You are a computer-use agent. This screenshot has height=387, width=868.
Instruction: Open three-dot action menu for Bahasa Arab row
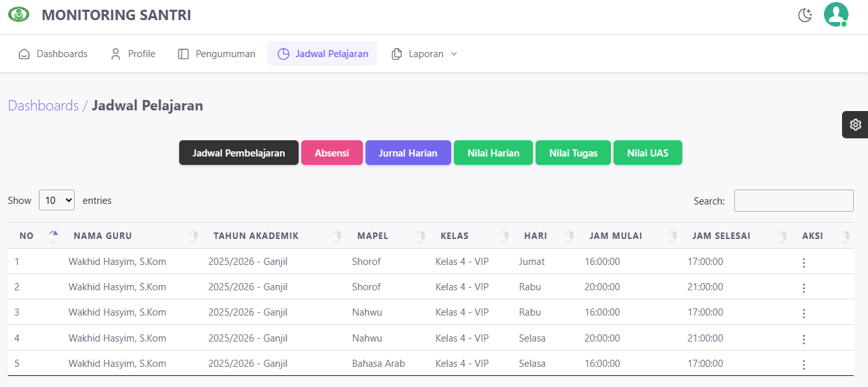pyautogui.click(x=804, y=364)
